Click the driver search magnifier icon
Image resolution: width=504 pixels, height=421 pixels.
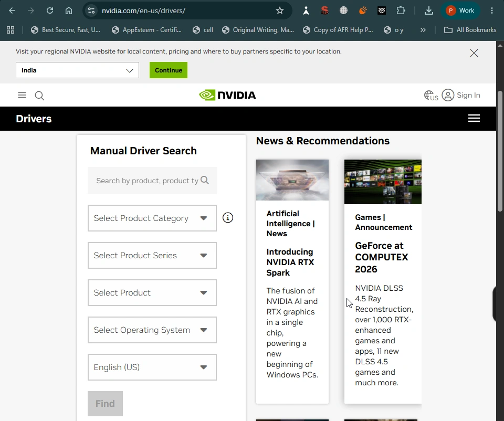tap(205, 180)
